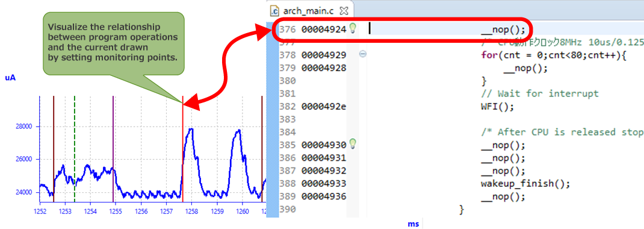The height and width of the screenshot is (229, 644).
Task: Click the green callout annotation bubble
Action: coord(113,43)
